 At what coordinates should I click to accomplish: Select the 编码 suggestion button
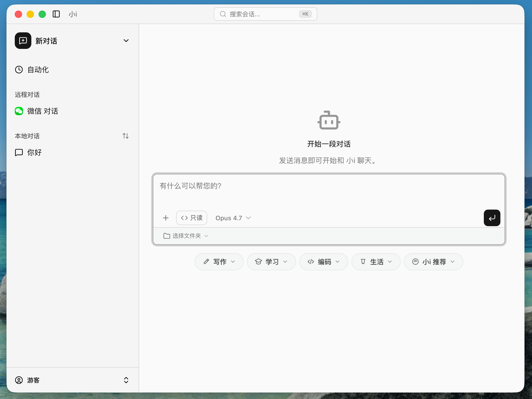pos(323,262)
